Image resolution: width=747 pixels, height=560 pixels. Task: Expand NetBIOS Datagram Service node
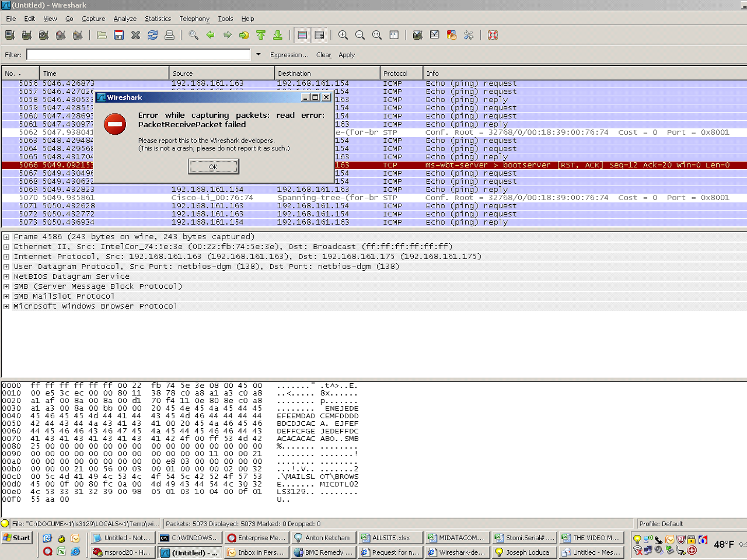[6, 276]
